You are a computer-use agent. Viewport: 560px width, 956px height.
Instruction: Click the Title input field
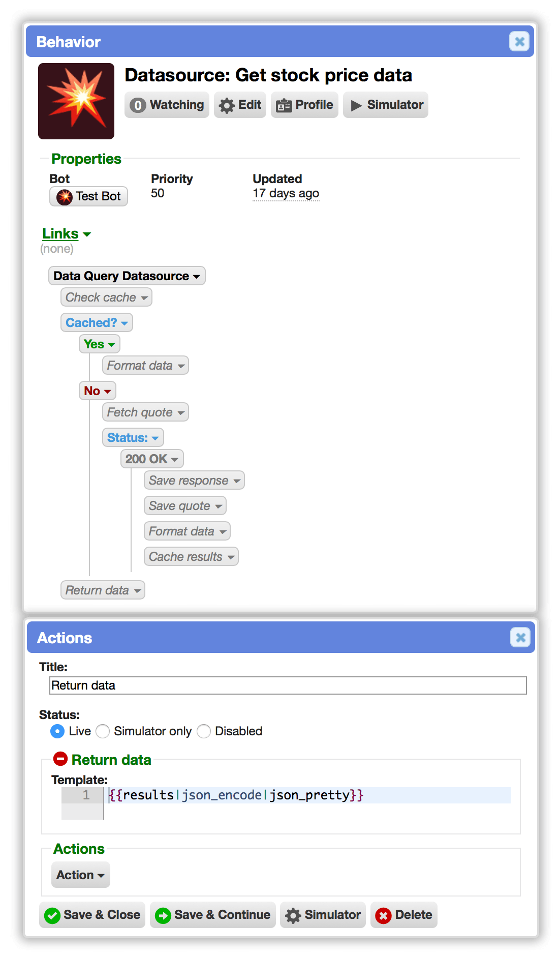(x=288, y=685)
